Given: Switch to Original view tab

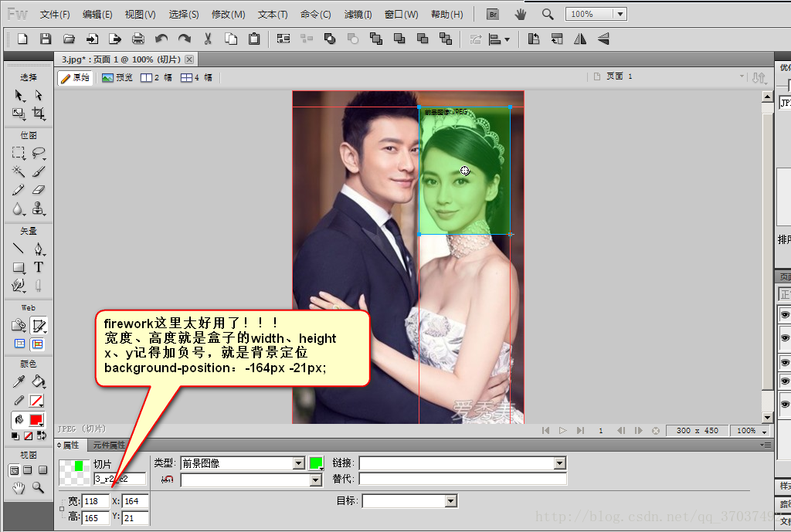Looking at the screenshot, I should pyautogui.click(x=75, y=78).
